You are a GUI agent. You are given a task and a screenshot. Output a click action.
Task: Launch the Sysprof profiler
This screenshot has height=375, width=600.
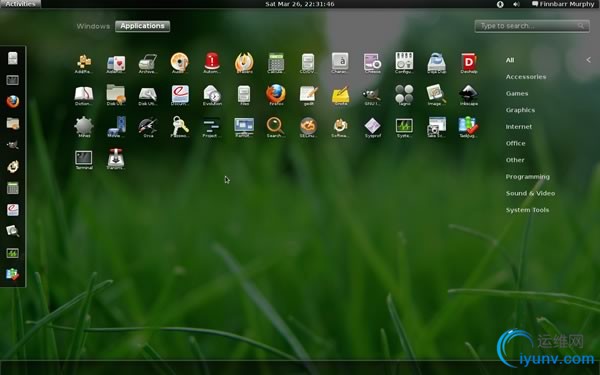pos(372,127)
